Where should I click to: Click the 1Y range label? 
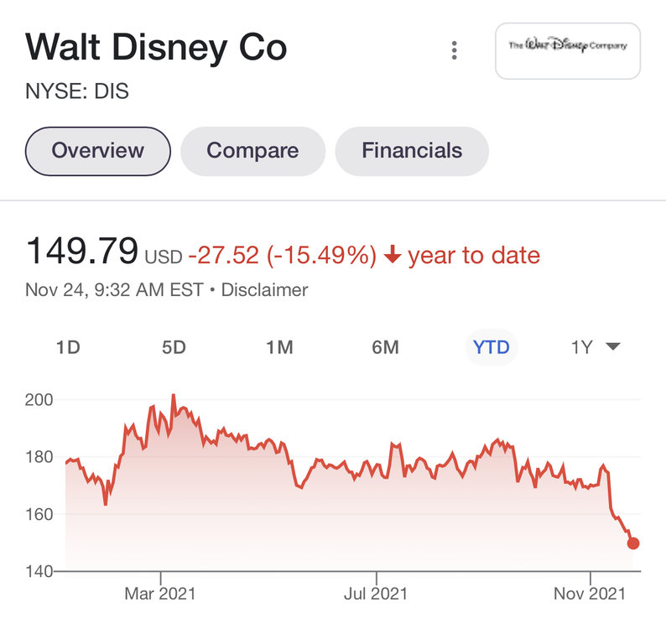click(x=581, y=347)
